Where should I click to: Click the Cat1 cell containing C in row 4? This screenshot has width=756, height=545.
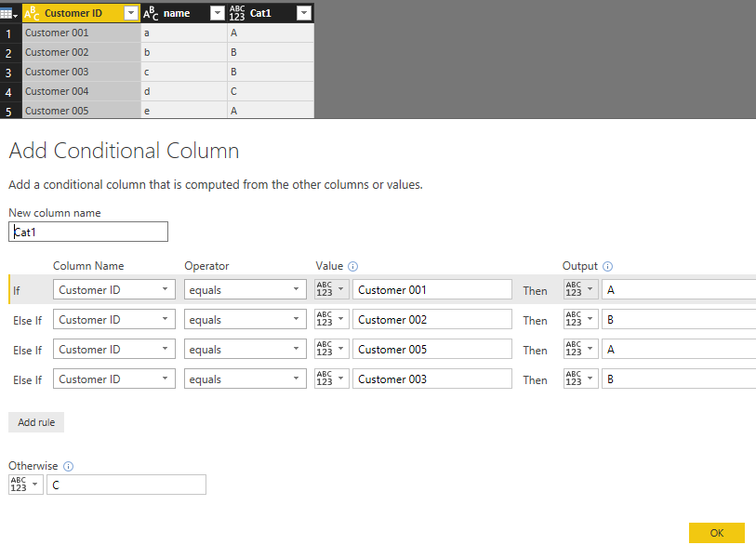[271, 91]
